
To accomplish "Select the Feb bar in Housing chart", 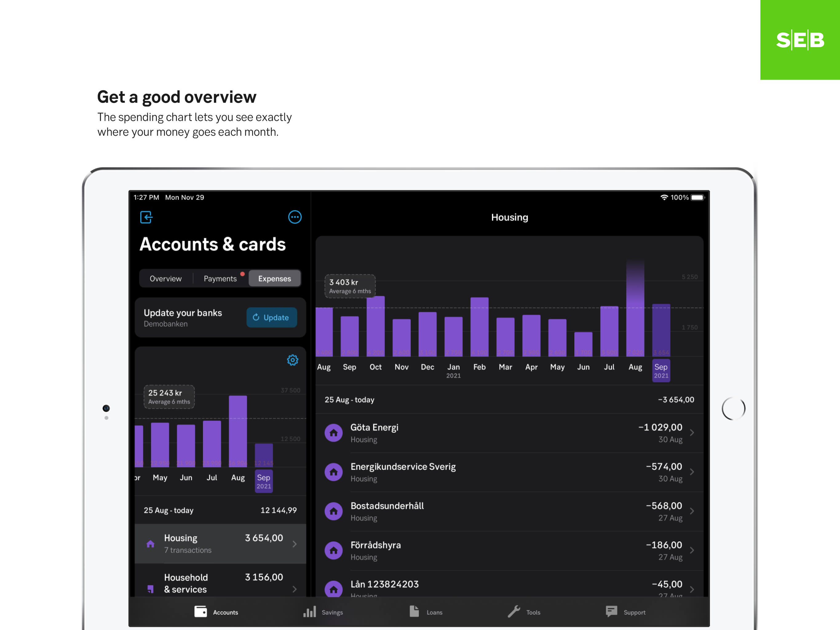I will 479,327.
